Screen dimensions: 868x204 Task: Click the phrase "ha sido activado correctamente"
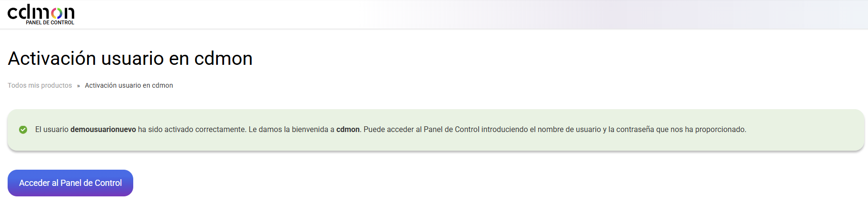click(x=191, y=130)
